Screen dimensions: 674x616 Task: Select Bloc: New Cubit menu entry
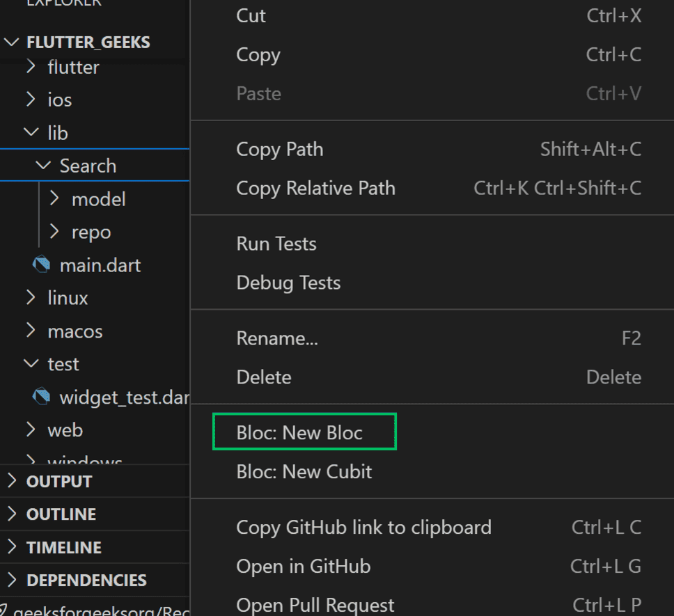pyautogui.click(x=304, y=472)
